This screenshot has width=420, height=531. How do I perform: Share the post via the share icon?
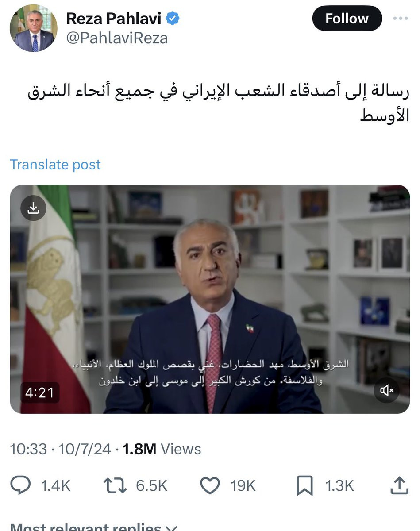(399, 485)
